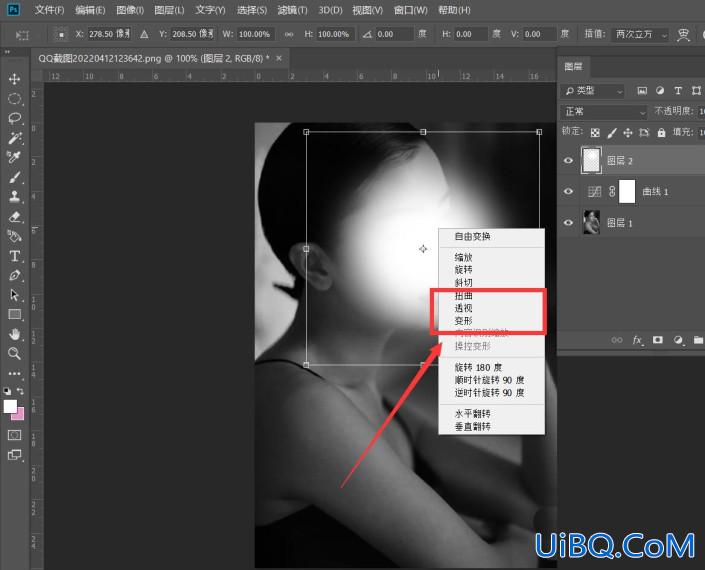Hide layer 图层 2

pos(568,160)
